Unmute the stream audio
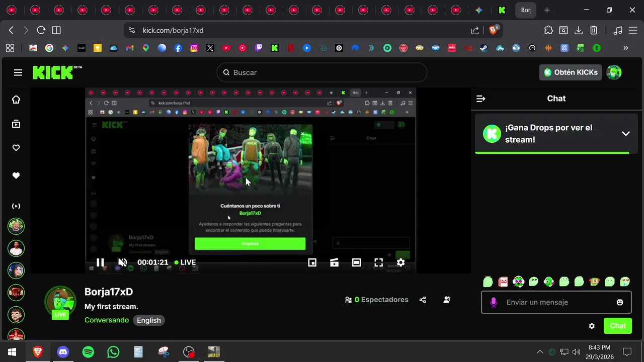 pos(122,262)
